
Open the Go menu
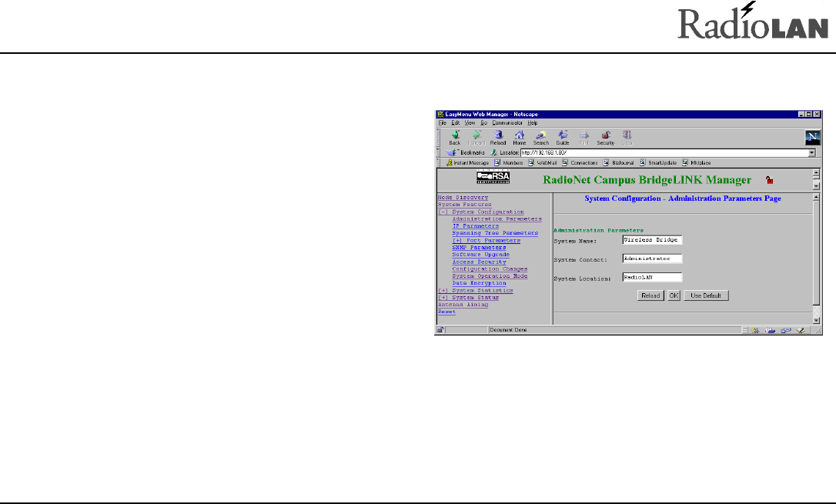tap(483, 123)
